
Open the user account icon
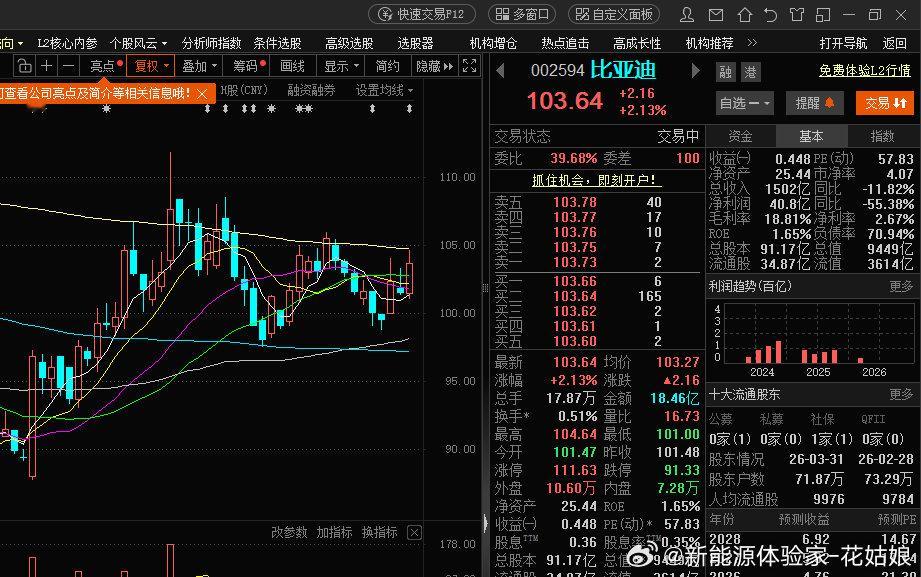pyautogui.click(x=687, y=15)
